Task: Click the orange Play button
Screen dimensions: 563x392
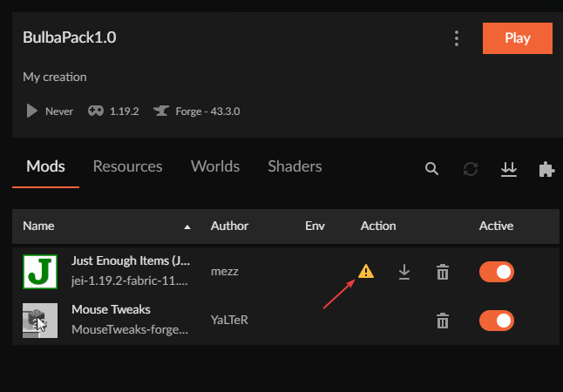Action: [x=517, y=38]
